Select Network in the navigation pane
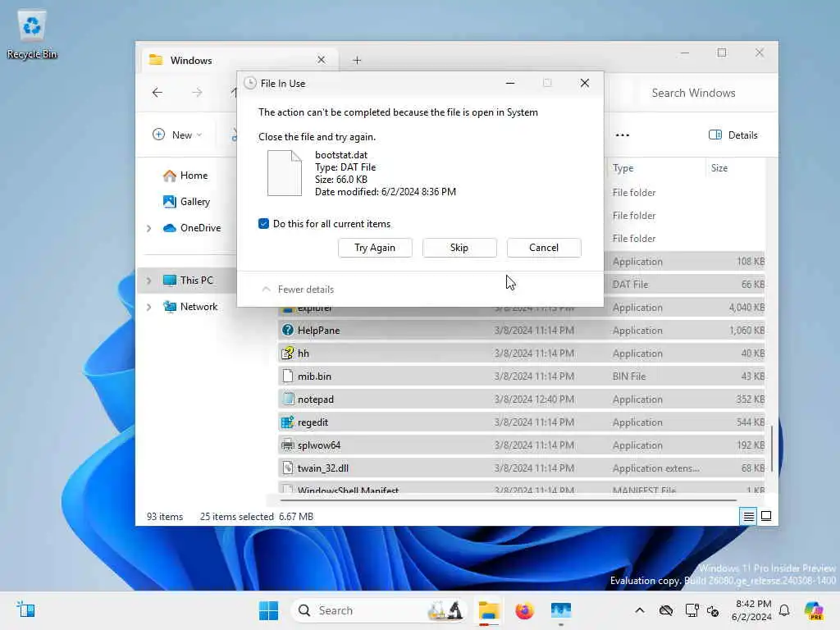The width and height of the screenshot is (840, 630). coord(190,307)
